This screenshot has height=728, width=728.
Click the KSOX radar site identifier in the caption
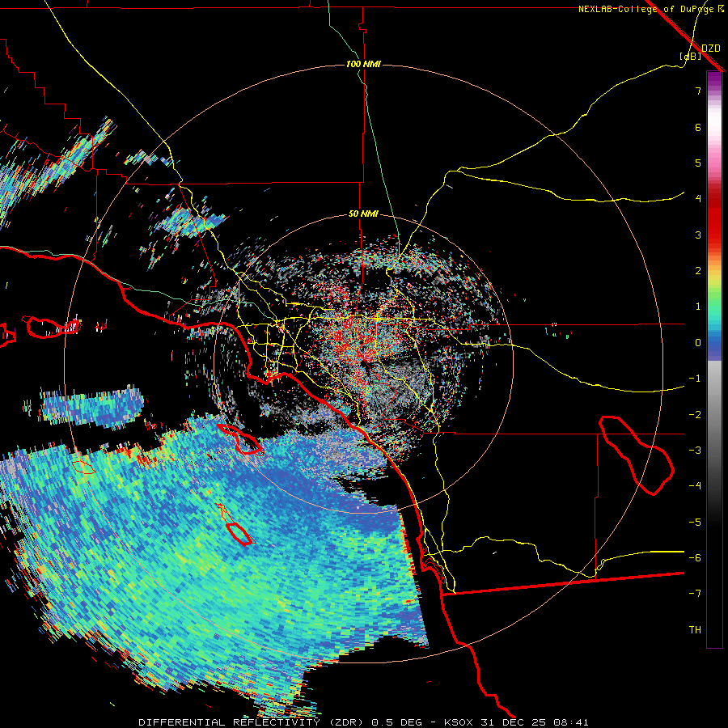459,722
